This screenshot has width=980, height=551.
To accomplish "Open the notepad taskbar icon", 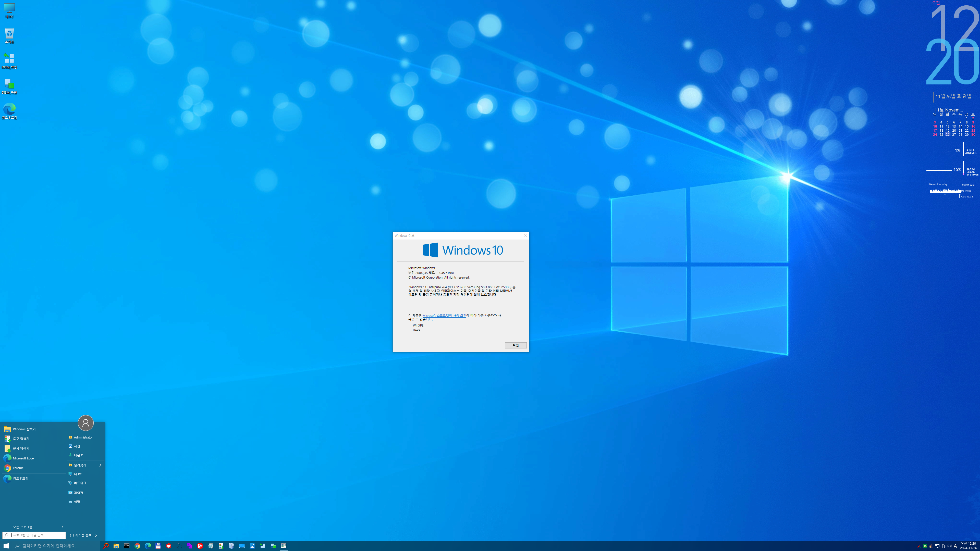I will pos(210,546).
